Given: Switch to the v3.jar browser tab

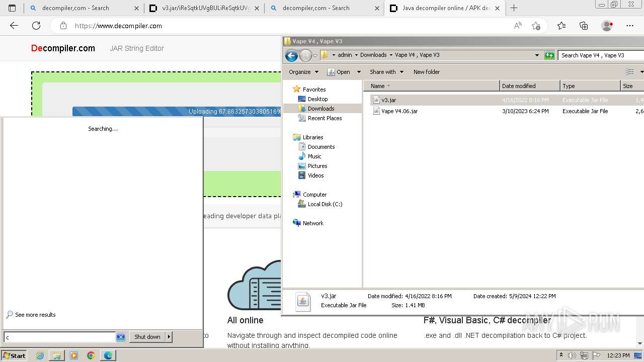Looking at the screenshot, I should point(205,8).
